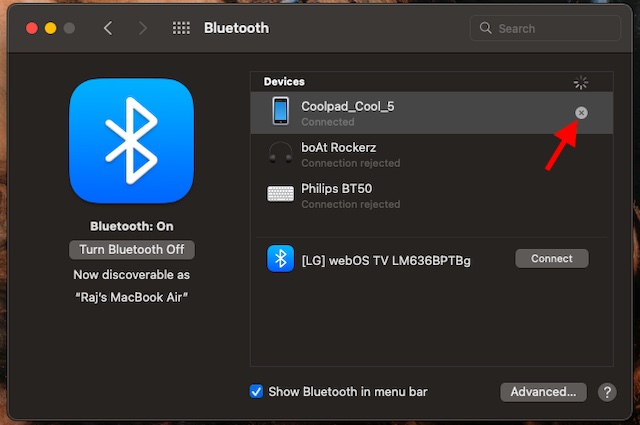This screenshot has height=425, width=640.
Task: Click the forward navigation chevron
Action: click(142, 28)
